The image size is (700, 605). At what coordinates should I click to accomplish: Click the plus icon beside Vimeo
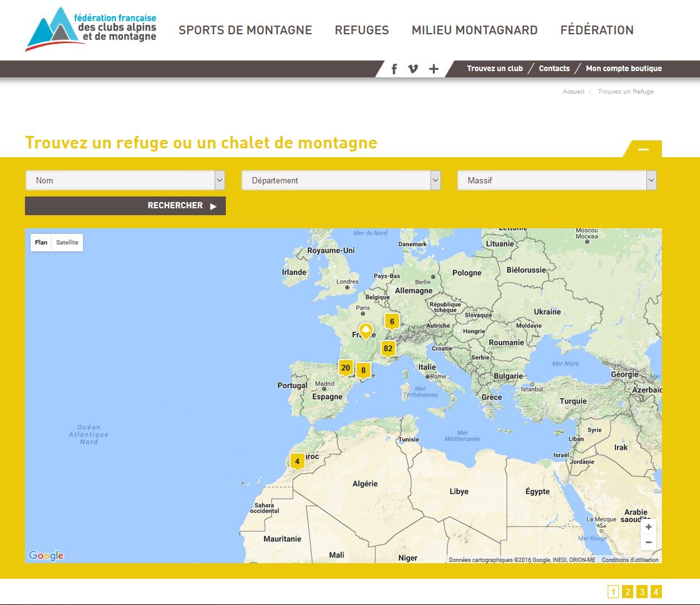434,69
